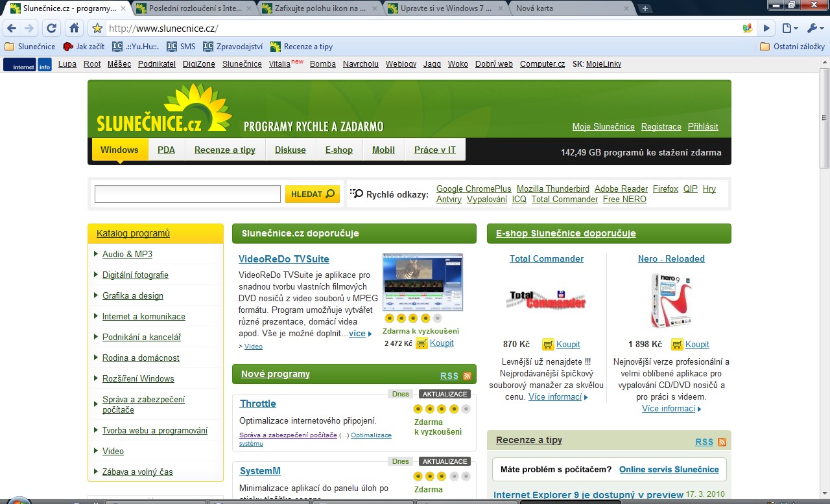Image resolution: width=830 pixels, height=504 pixels.
Task: Expand the 'Rozšíření Windows' category
Action: (x=138, y=378)
